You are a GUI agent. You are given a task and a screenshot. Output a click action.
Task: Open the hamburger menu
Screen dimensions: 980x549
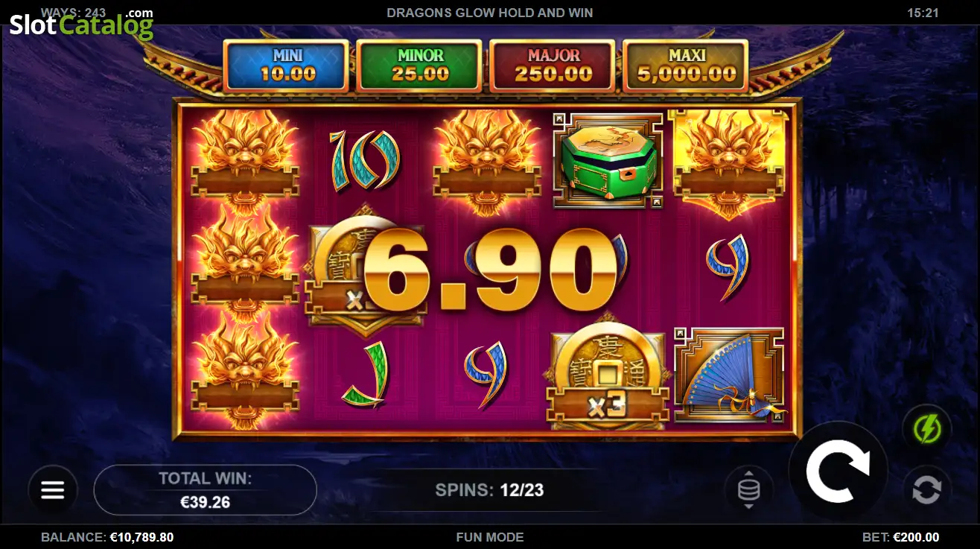pyautogui.click(x=53, y=490)
